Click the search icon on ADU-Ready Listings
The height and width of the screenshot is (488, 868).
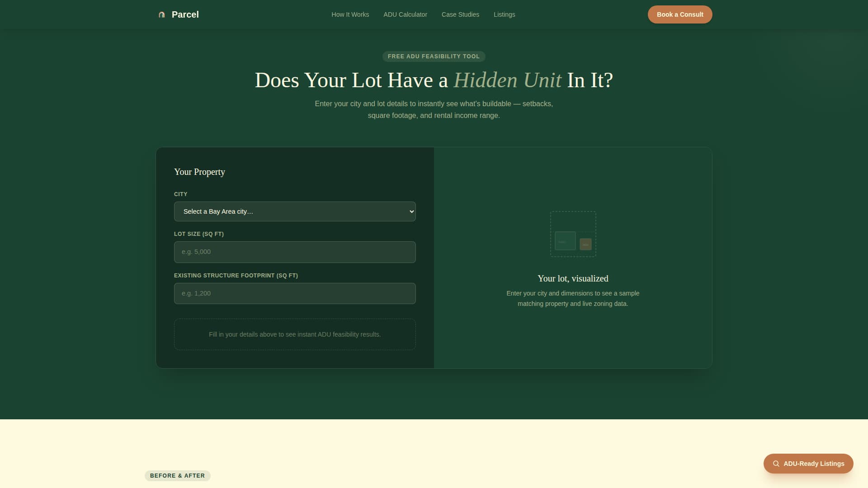(x=776, y=463)
